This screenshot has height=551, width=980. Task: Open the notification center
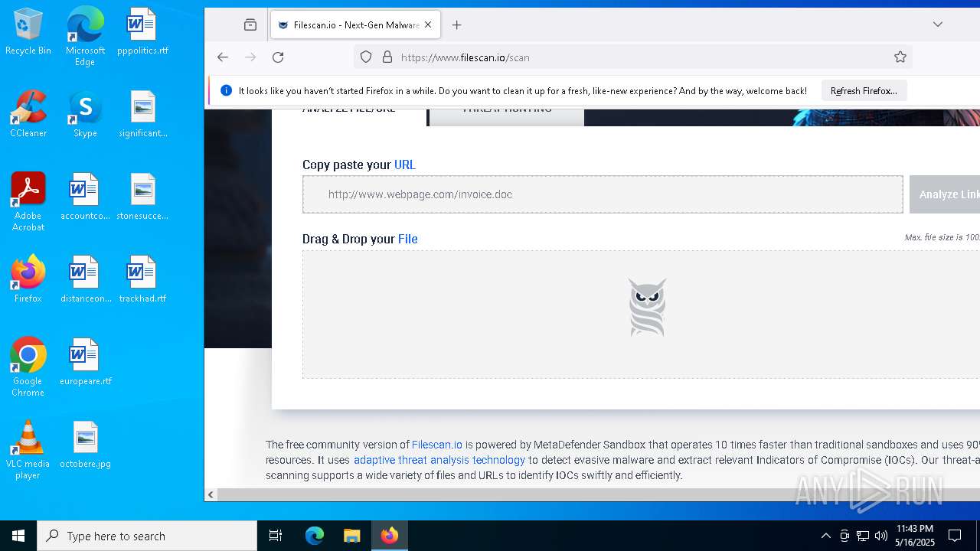point(955,536)
